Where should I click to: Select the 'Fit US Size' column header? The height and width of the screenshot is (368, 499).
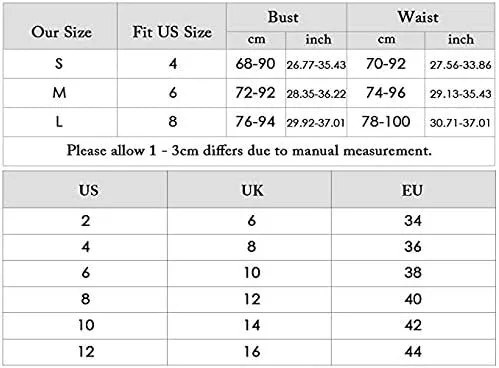(x=172, y=27)
